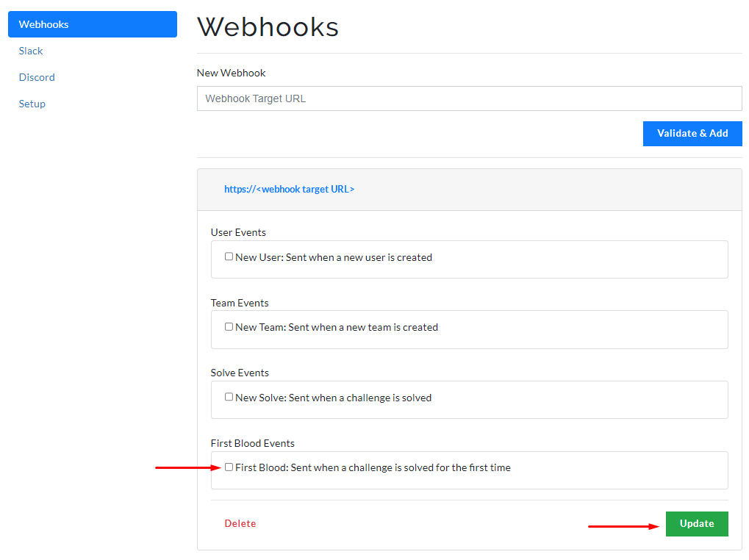
Task: Click the "Sent when a challenge is solved" description text
Action: click(360, 398)
